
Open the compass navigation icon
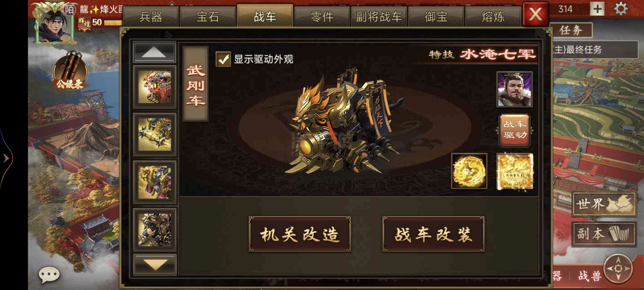tap(618, 268)
